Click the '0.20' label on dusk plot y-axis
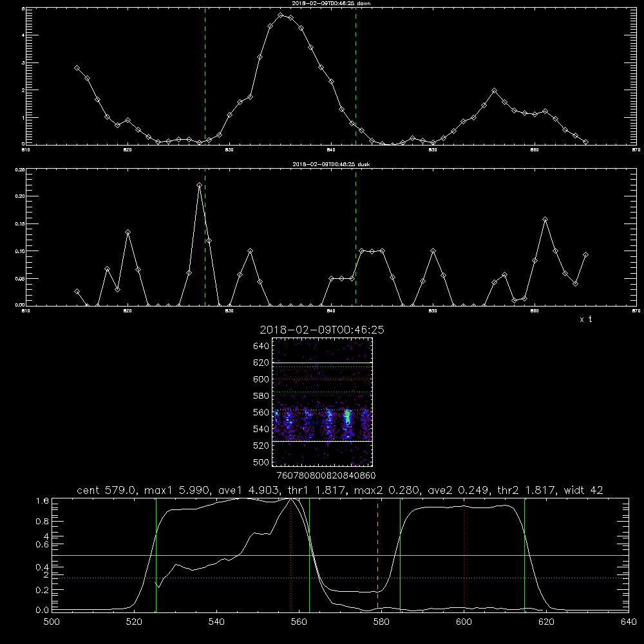 coord(20,196)
